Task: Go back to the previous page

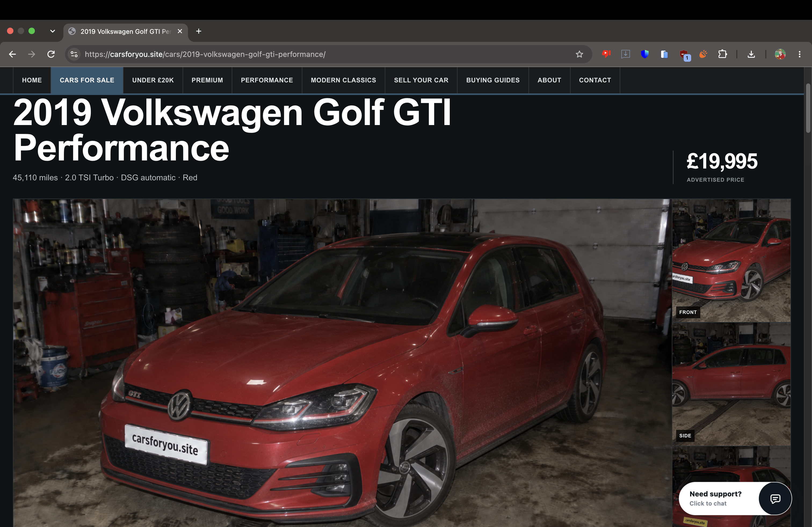Action: [13, 54]
